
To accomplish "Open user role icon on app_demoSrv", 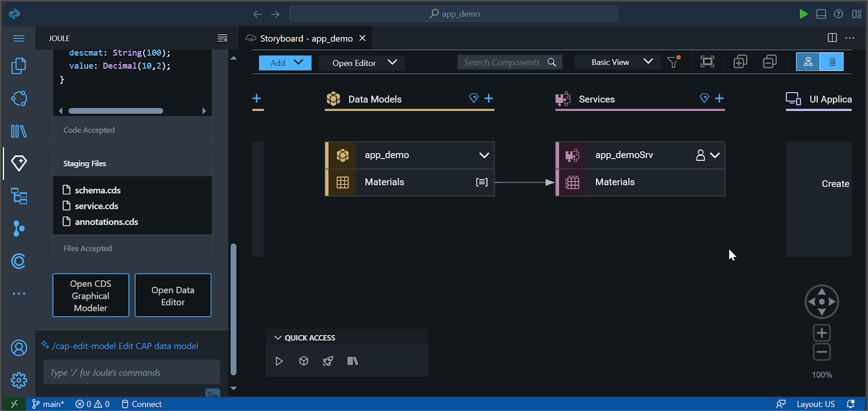I will [700, 155].
